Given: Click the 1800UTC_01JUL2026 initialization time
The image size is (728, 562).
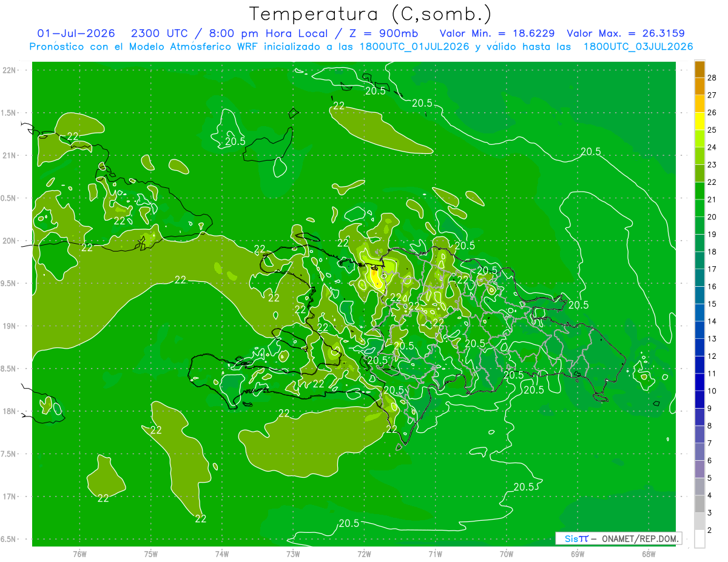Looking at the screenshot, I should tap(414, 47).
